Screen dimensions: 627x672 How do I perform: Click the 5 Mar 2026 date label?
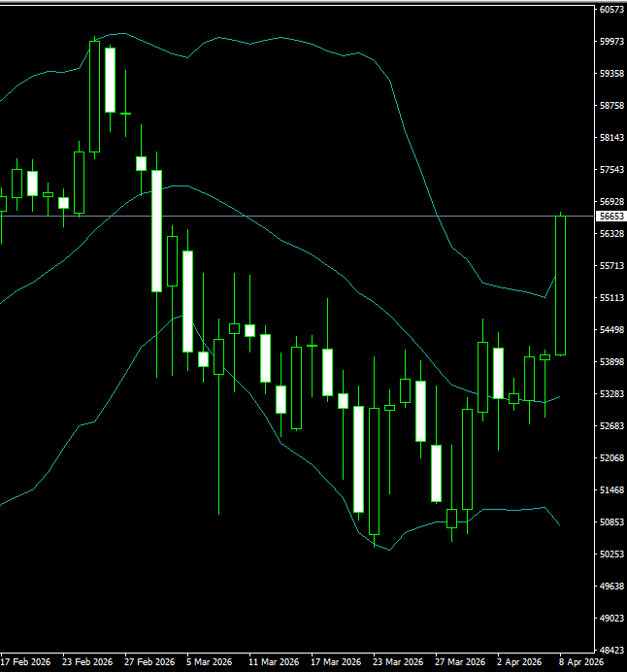point(210,661)
